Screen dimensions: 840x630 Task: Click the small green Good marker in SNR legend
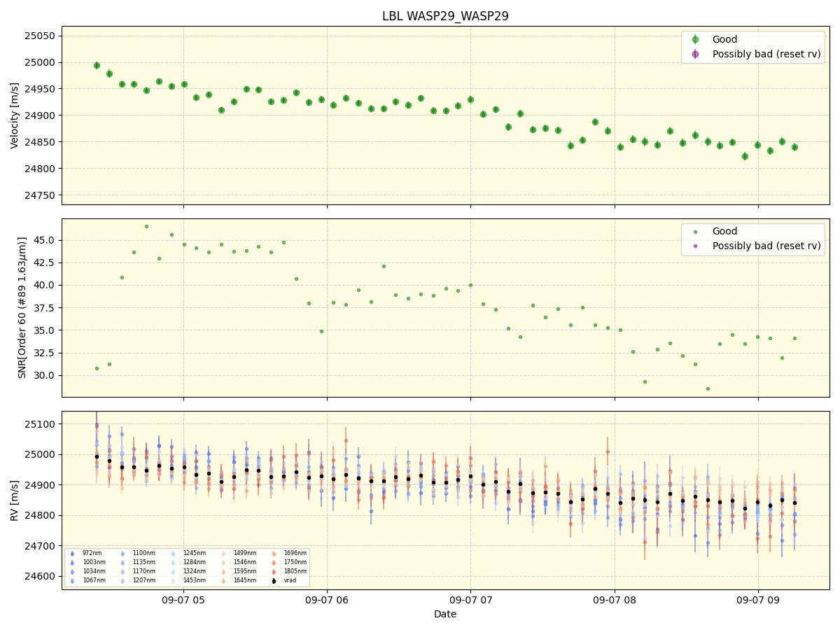click(x=695, y=232)
